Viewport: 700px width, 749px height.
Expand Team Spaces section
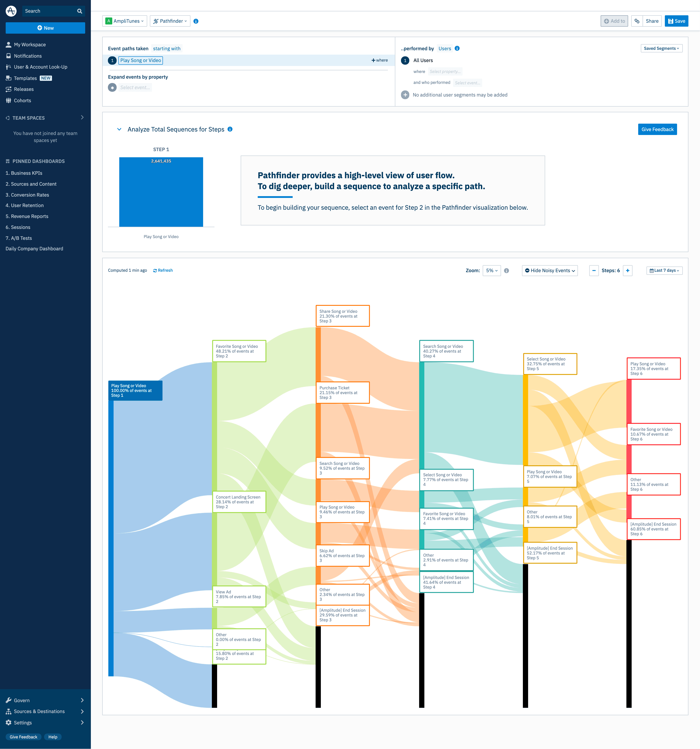(x=82, y=118)
